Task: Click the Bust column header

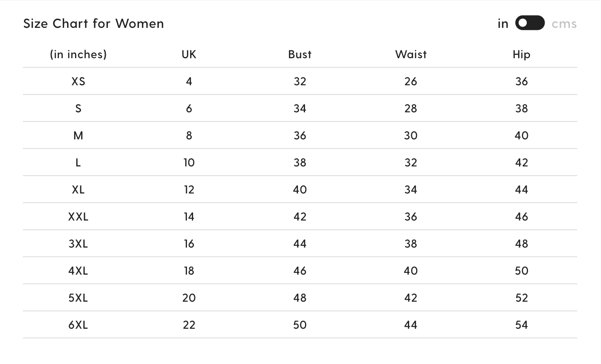Action: click(300, 54)
